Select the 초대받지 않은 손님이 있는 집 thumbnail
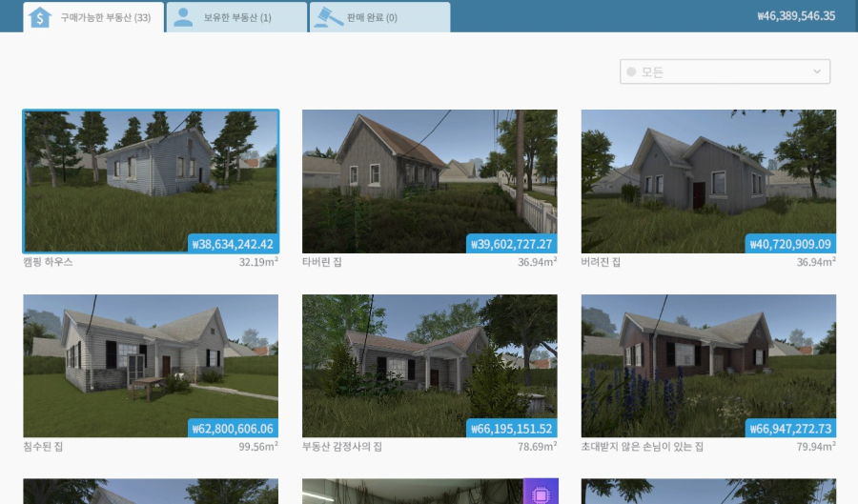This screenshot has width=858, height=504. point(708,366)
